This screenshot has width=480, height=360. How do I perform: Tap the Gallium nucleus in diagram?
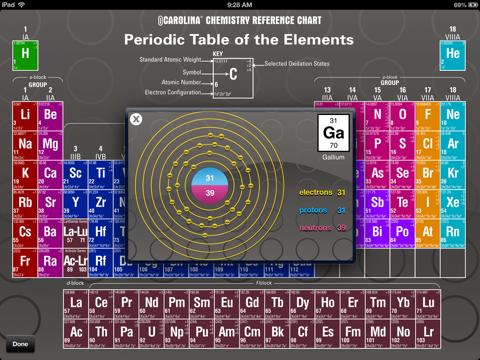point(210,186)
